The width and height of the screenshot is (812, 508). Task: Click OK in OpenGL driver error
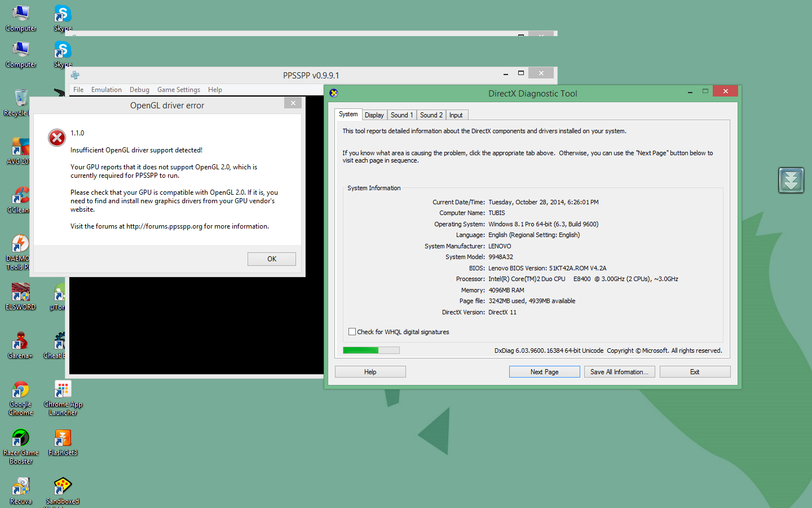coord(271,259)
